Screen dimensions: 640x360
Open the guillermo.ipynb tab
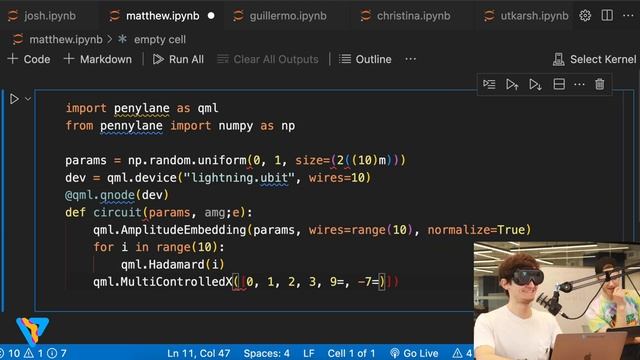280,16
